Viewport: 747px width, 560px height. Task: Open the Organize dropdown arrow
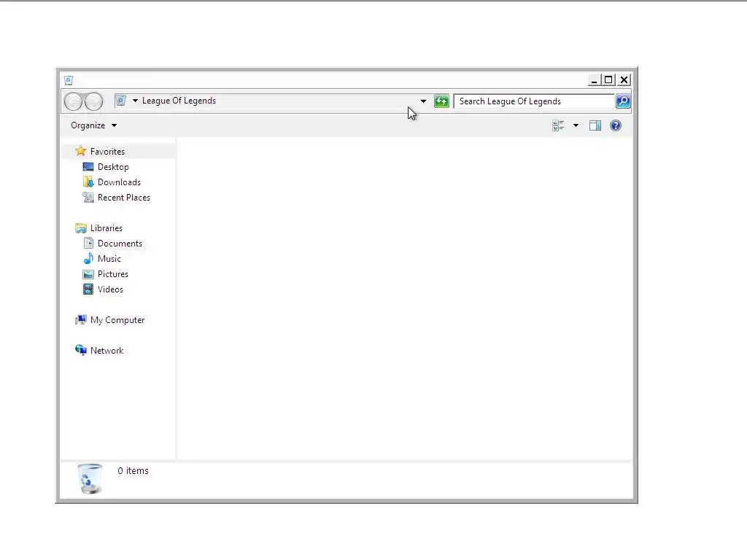pyautogui.click(x=114, y=125)
